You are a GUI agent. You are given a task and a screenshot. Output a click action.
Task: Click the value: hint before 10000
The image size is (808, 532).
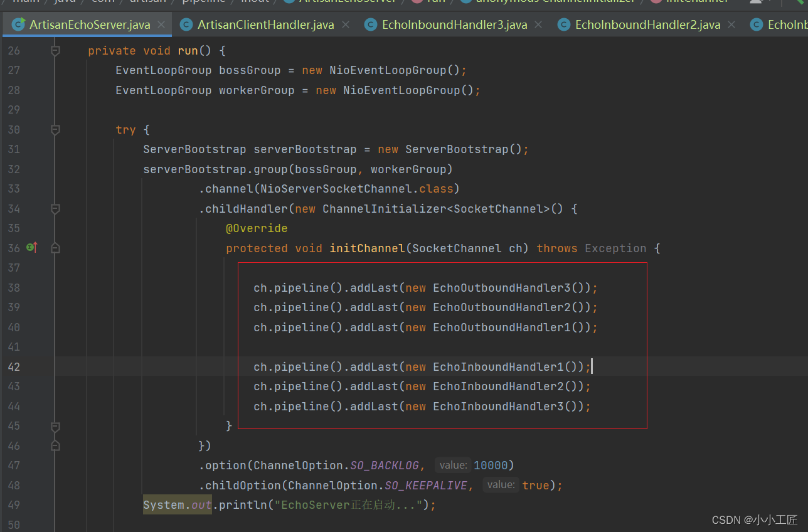[452, 465]
